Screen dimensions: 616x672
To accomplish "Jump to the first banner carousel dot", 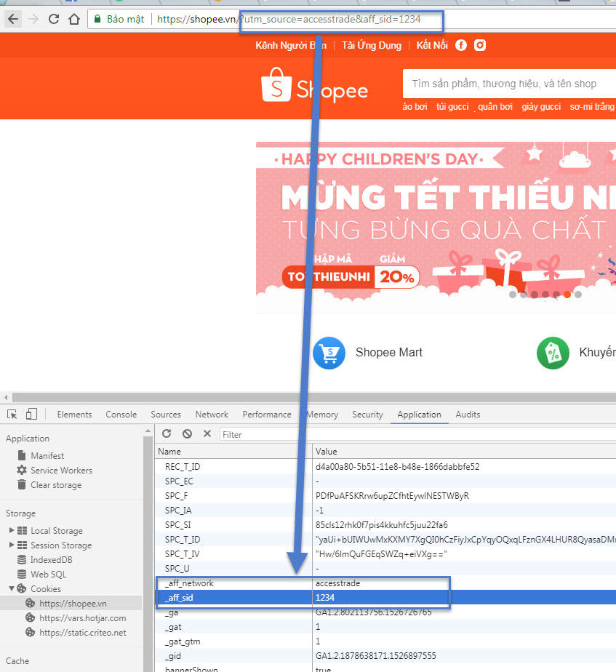I will pos(513,295).
